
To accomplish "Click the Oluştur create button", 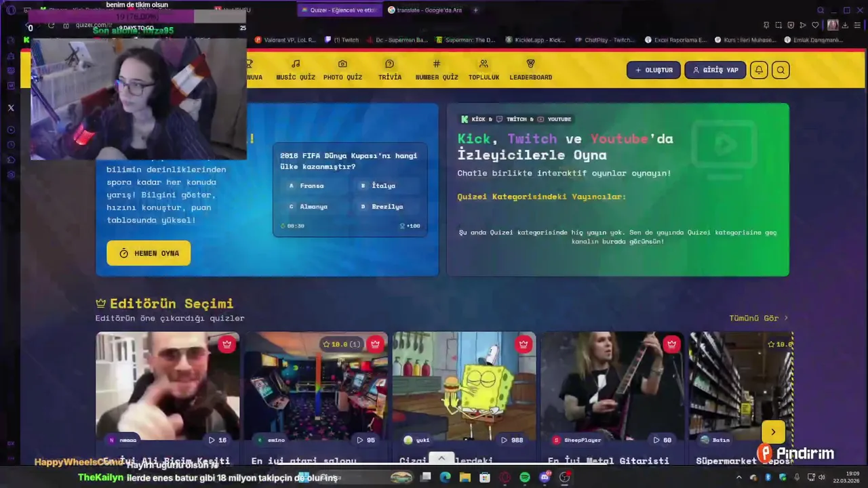I will click(654, 70).
